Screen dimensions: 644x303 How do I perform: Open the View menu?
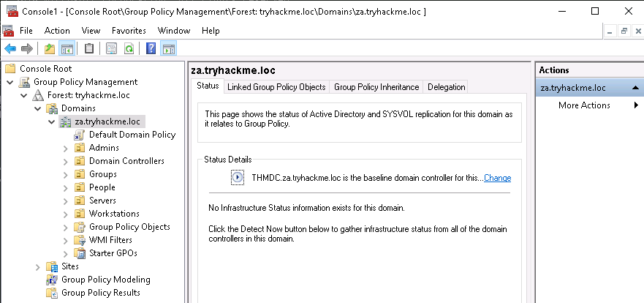(x=91, y=31)
